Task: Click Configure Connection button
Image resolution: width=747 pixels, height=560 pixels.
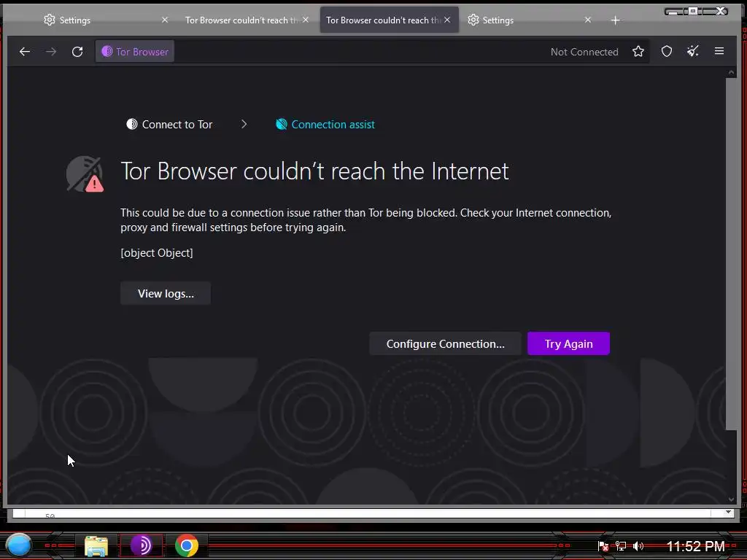Action: coord(445,344)
